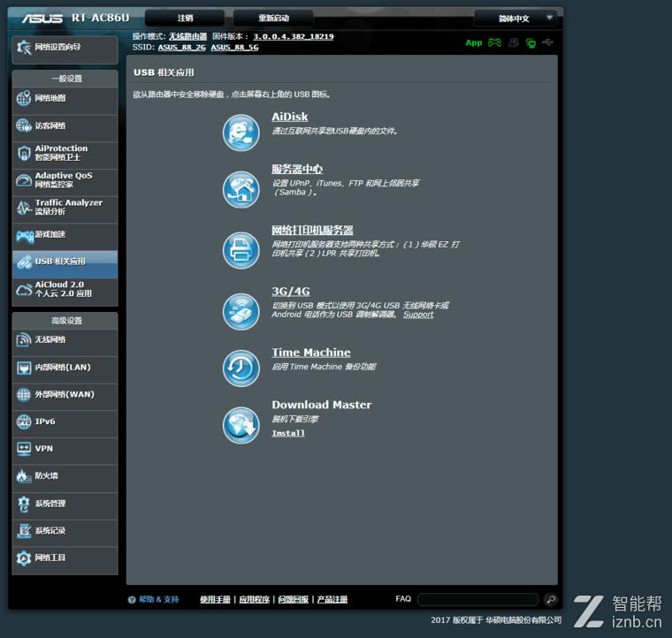Click the 应用程序 utility link
The height and width of the screenshot is (638, 672).
coord(254,600)
